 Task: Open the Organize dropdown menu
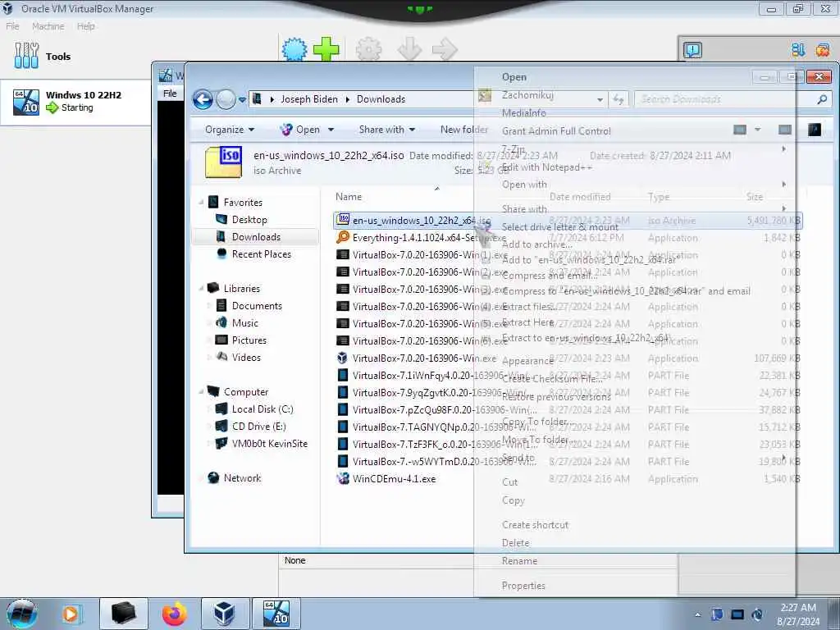point(230,130)
